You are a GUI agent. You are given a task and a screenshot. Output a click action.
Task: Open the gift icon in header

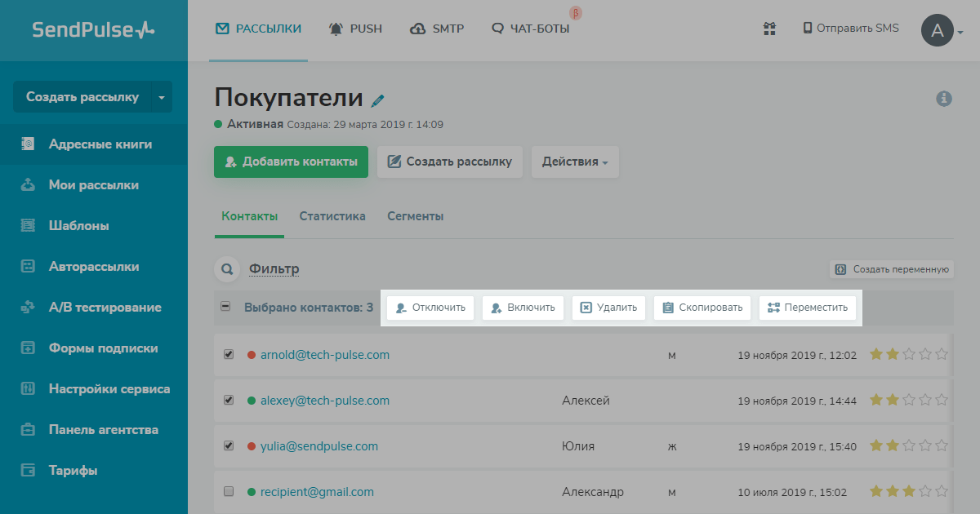point(768,29)
